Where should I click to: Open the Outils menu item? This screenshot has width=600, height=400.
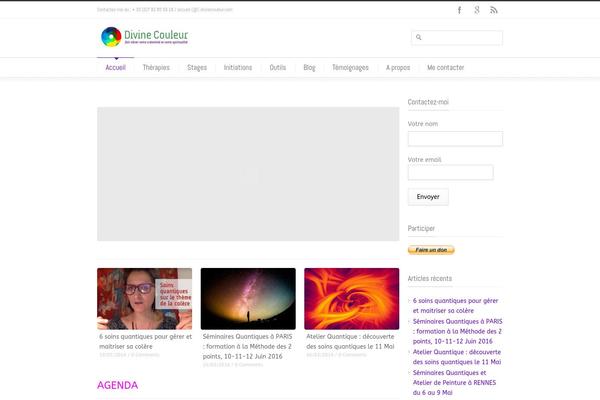tap(278, 68)
